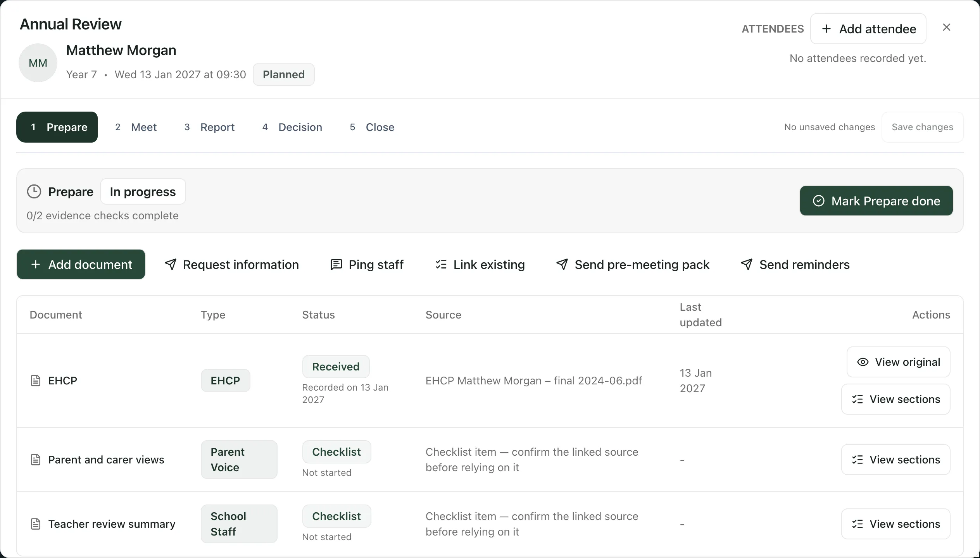Click the Parent Voice type tag
980x558 pixels.
(239, 460)
